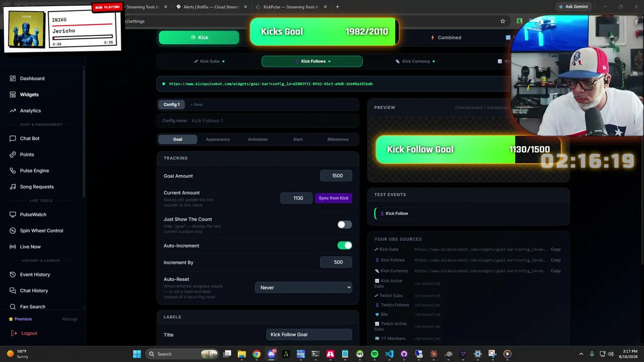Launch Visual Studio Code from taskbar

(389, 354)
